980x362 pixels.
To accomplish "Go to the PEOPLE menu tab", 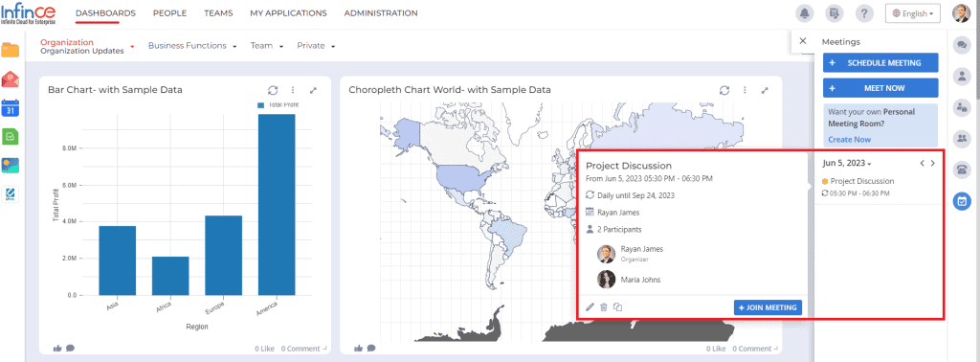I will (170, 13).
